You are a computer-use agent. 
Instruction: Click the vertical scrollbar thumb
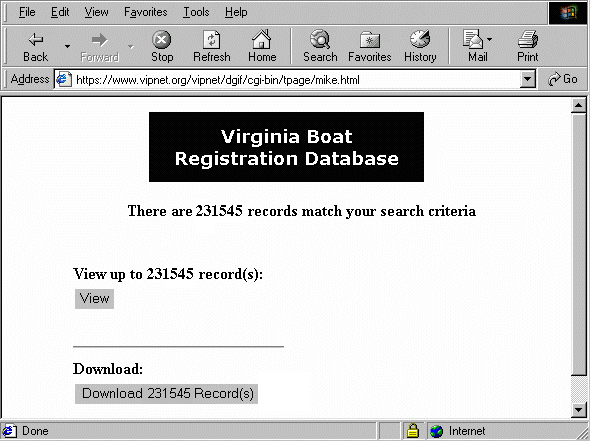pyautogui.click(x=579, y=245)
